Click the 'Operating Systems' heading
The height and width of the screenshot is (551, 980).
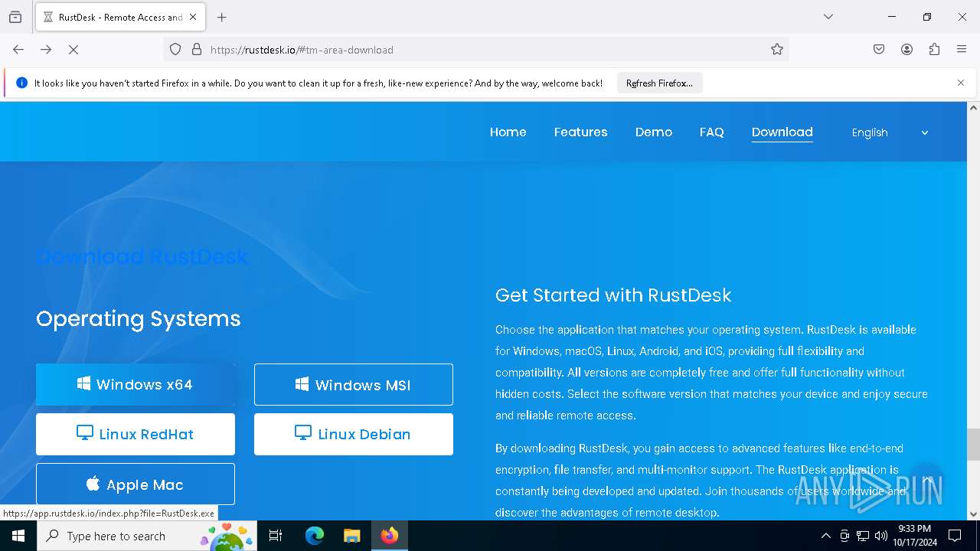pyautogui.click(x=139, y=318)
